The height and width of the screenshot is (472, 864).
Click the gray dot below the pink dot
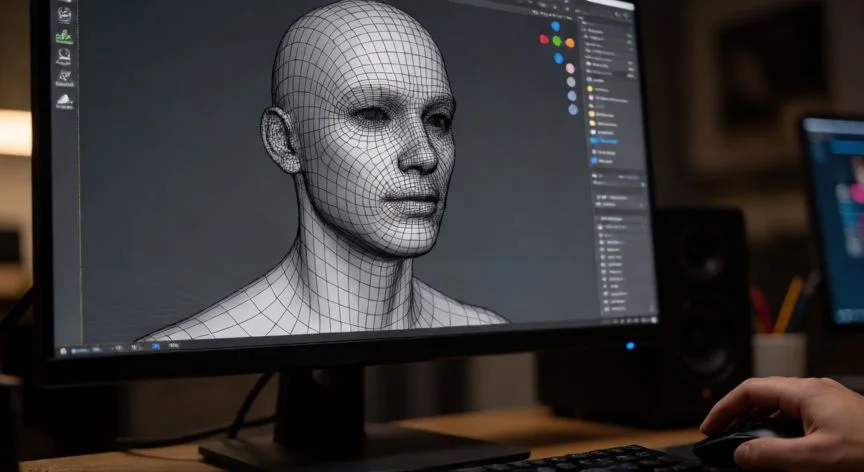point(571,82)
